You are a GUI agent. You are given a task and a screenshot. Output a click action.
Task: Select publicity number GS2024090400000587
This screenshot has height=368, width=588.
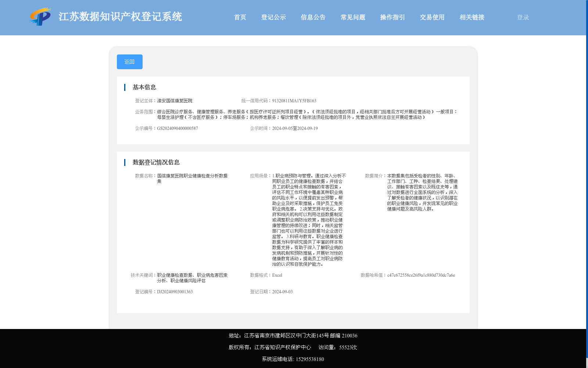(x=178, y=128)
